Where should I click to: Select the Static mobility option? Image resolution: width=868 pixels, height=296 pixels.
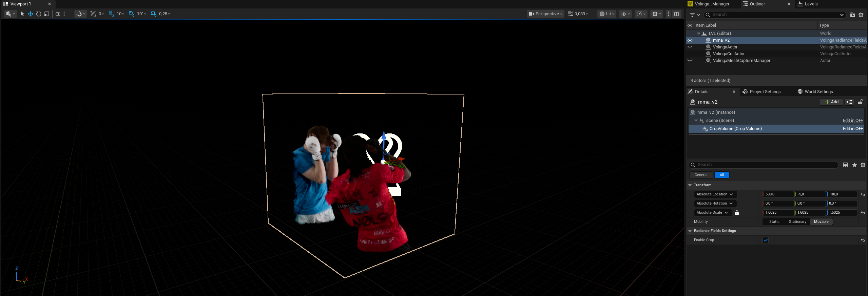774,222
